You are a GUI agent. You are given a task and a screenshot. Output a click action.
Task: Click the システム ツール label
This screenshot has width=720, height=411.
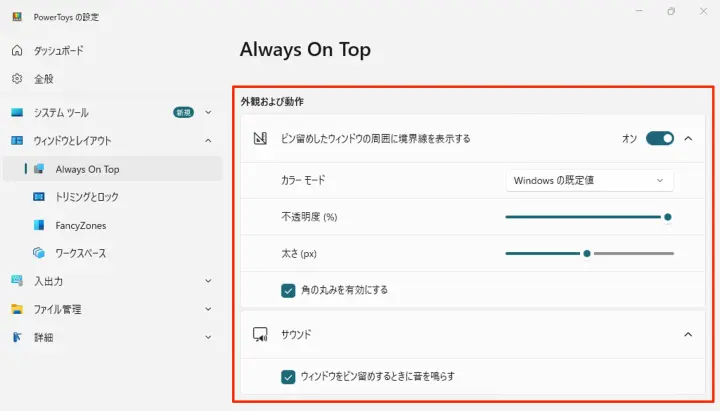(x=61, y=113)
